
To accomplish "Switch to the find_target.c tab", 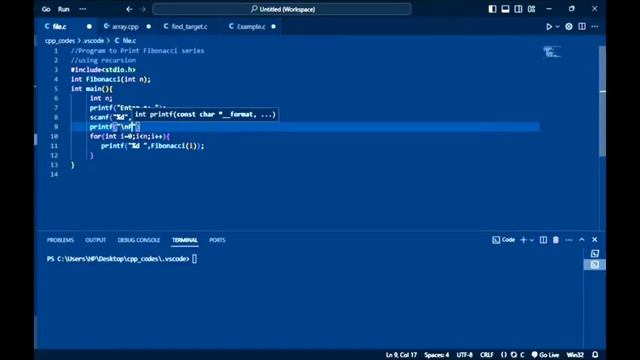I will (x=189, y=27).
